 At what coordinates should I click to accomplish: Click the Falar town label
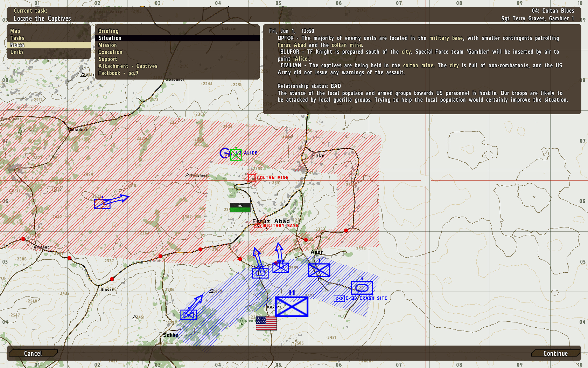tap(318, 156)
